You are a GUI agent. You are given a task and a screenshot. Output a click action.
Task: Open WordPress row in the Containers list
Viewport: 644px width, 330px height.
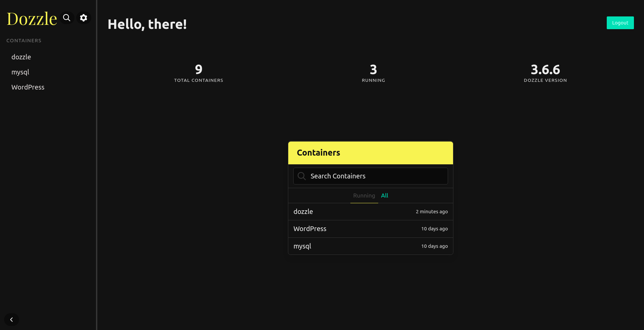click(370, 229)
